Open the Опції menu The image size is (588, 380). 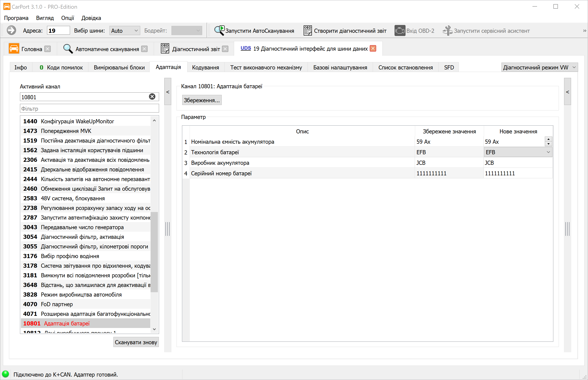pos(67,18)
